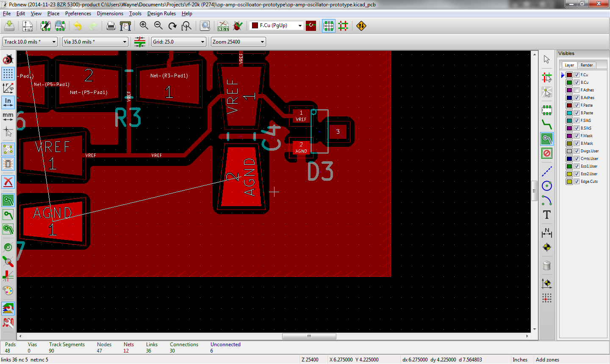Click the Print board icon
This screenshot has height=364, width=610.
click(x=111, y=26)
